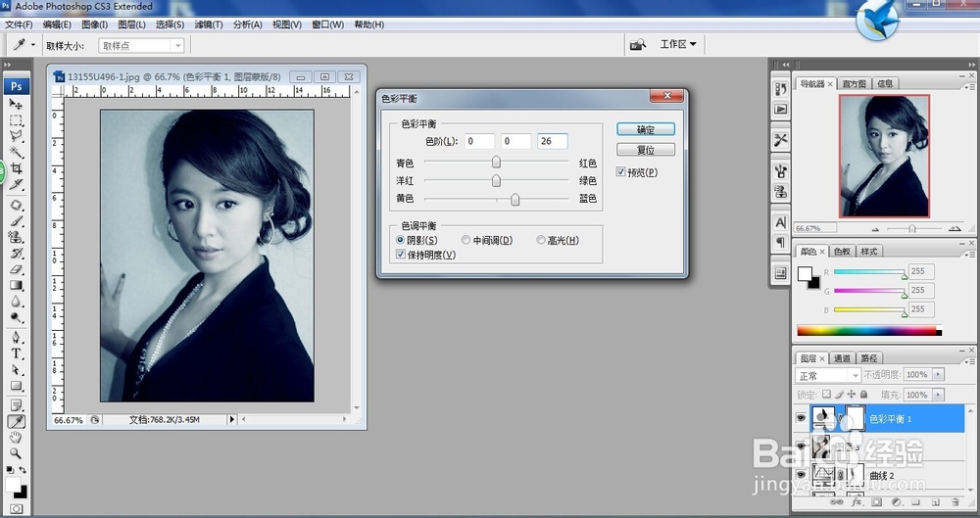Select the Eyedropper tool in toolbox
This screenshot has width=980, height=518.
16,422
